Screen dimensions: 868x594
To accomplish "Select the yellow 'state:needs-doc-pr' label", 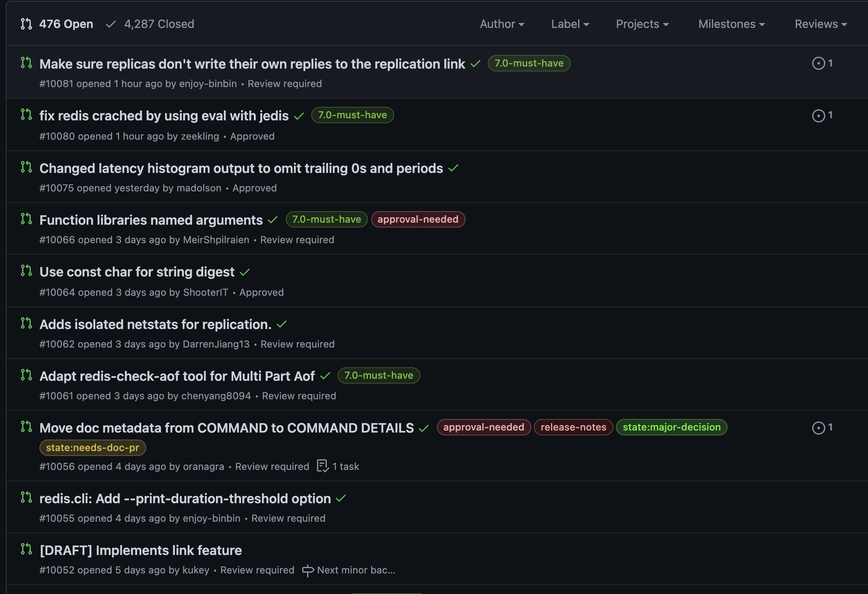I will click(x=92, y=448).
